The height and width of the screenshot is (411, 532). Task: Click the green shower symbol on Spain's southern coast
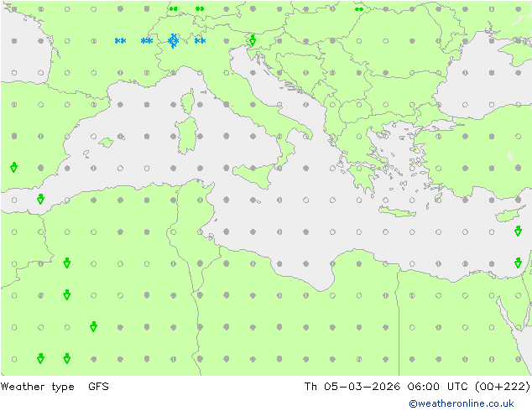pyautogui.click(x=41, y=199)
